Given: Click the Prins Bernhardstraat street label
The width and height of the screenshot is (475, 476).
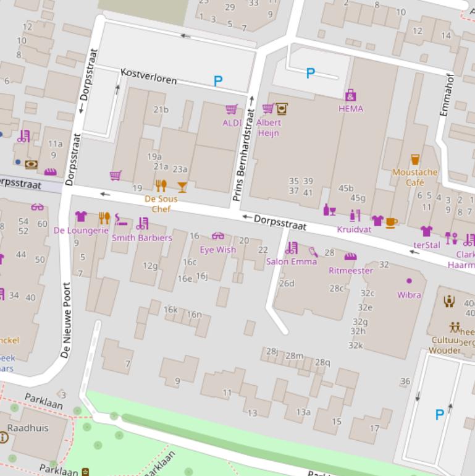Looking at the screenshot, I should [243, 155].
